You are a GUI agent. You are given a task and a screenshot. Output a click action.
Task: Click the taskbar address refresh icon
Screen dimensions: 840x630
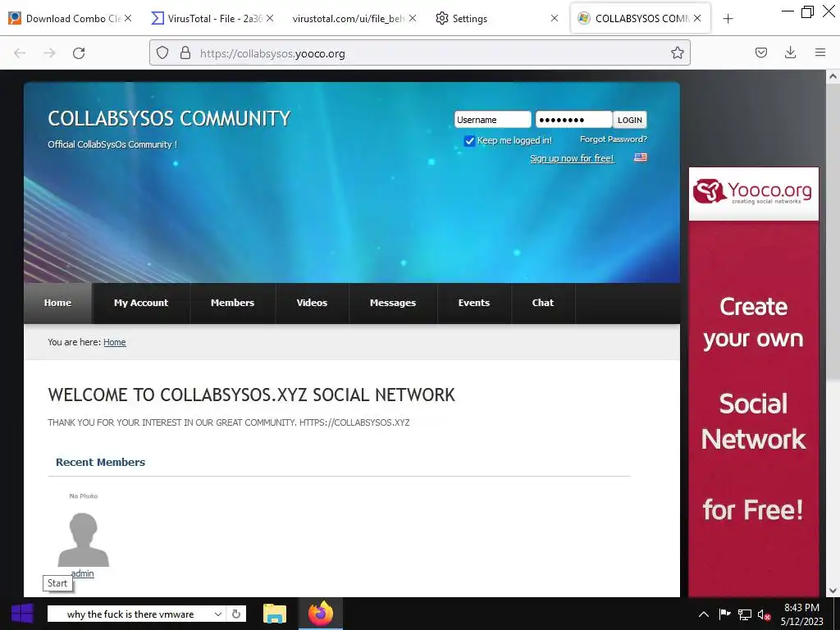pos(235,614)
